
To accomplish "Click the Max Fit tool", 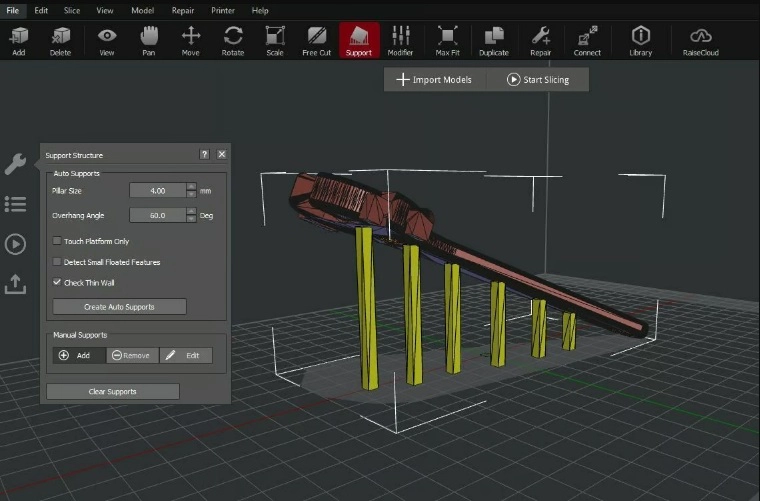I will tap(447, 41).
